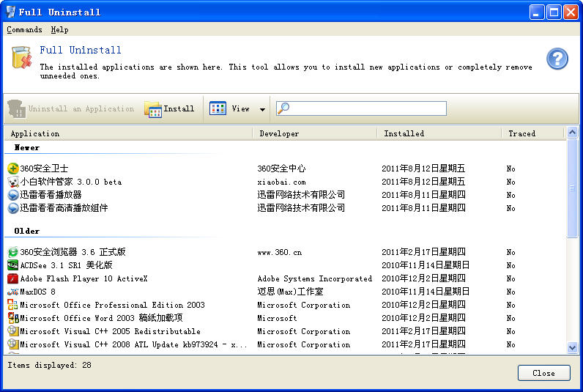Viewport: 583px width, 392px height.
Task: Click the Install toolbar icon
Action: pyautogui.click(x=153, y=109)
